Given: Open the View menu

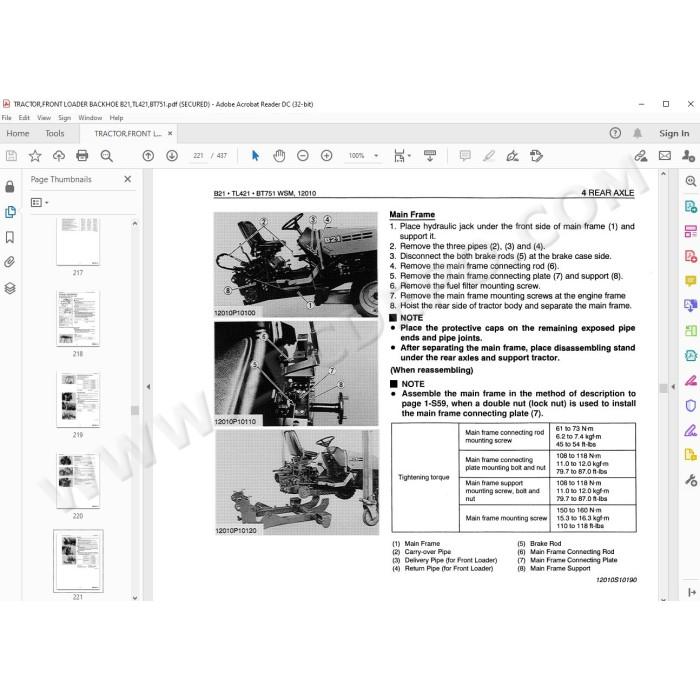Looking at the screenshot, I should click(x=44, y=118).
